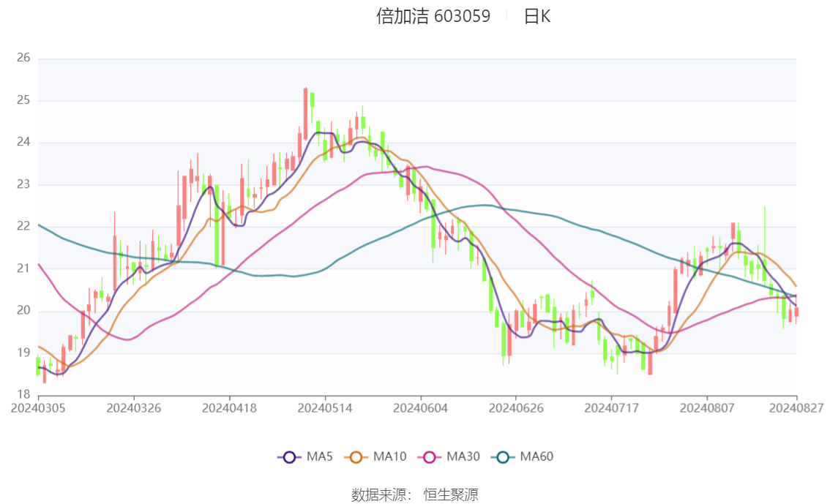Click the 18 price axis label
Screen dimensions: 830x504
tap(23, 394)
